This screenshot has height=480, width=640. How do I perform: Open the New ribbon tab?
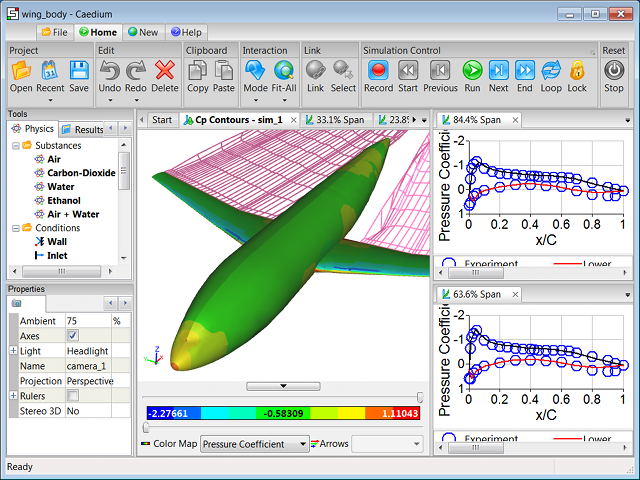pyautogui.click(x=143, y=32)
